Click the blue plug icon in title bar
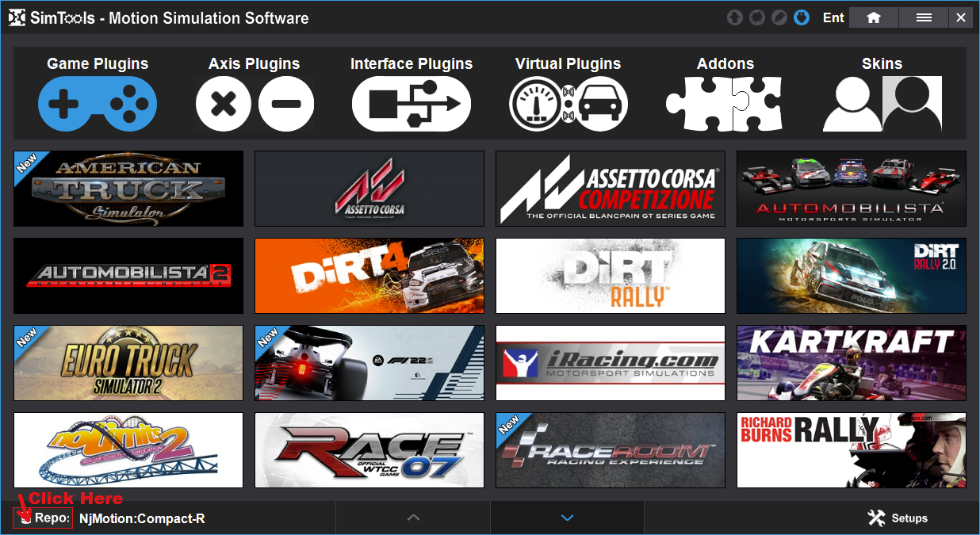 tap(802, 17)
